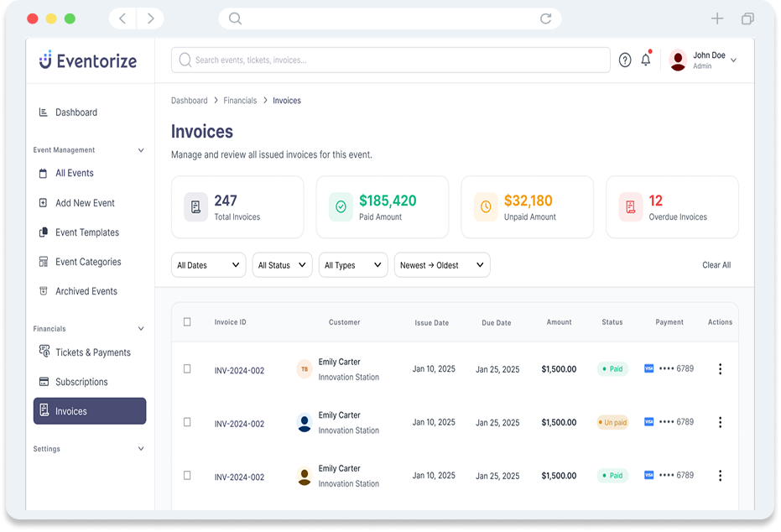Image resolution: width=781 pixels, height=532 pixels.
Task: Collapse the Event Management sidebar section
Action: point(140,150)
